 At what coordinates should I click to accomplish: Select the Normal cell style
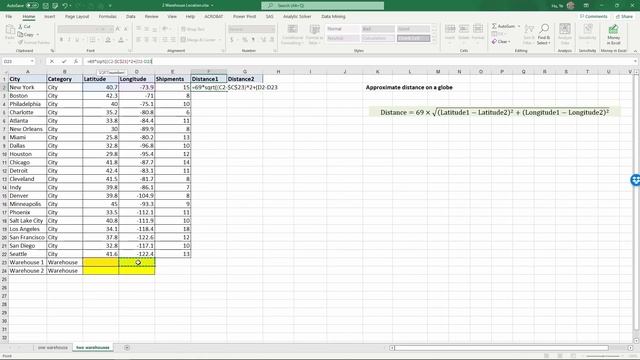(343, 29)
